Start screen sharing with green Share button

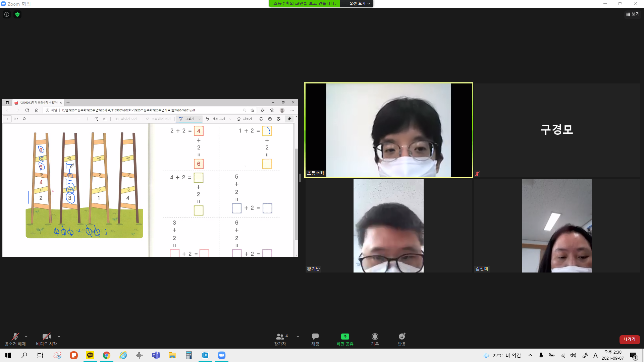tap(345, 339)
